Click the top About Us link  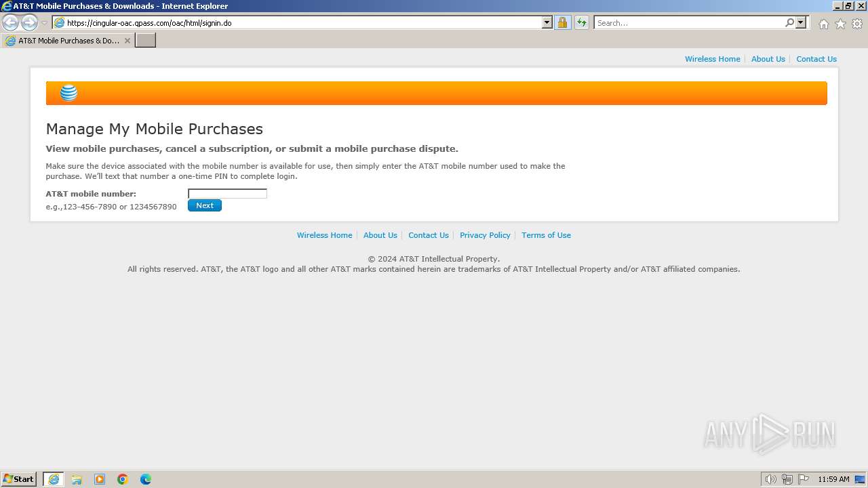pyautogui.click(x=768, y=59)
